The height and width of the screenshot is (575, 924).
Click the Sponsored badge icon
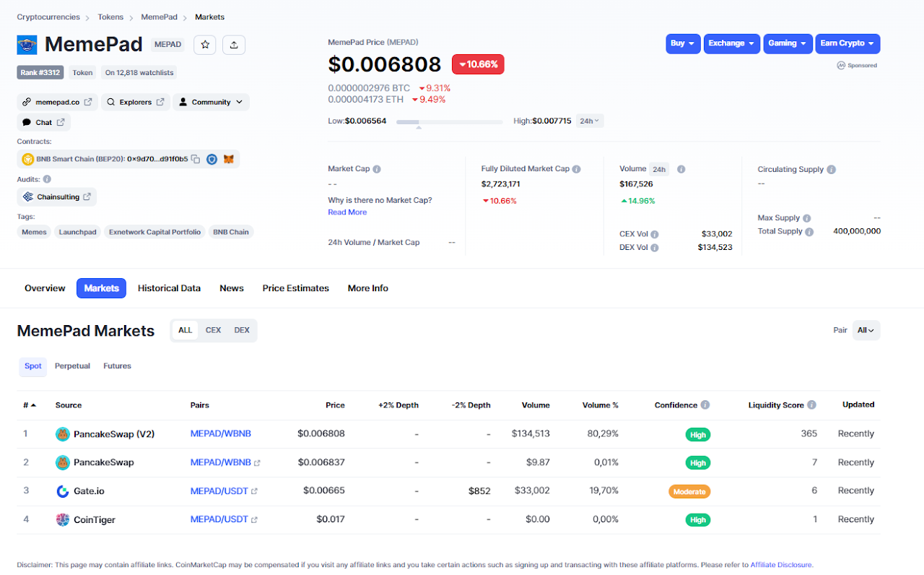(x=841, y=65)
